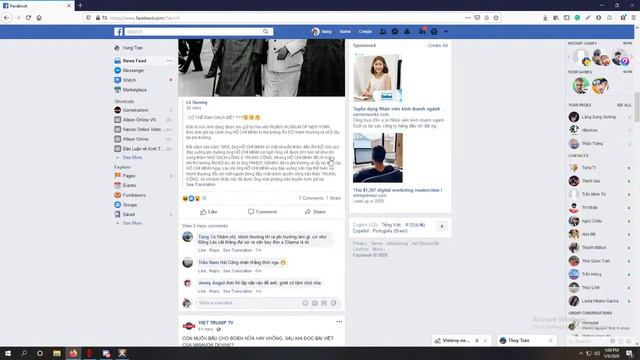
Task: Open new tab with plus button
Action: point(80,6)
